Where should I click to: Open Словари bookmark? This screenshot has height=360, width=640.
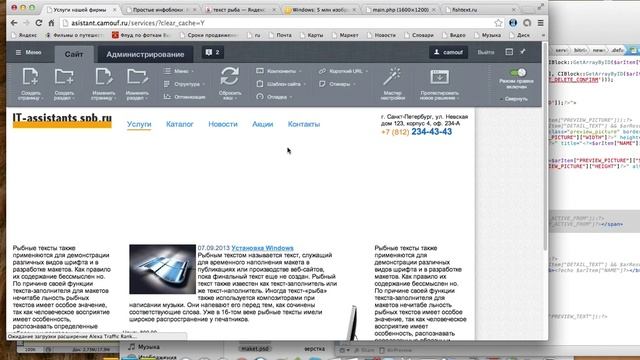pyautogui.click(x=419, y=35)
